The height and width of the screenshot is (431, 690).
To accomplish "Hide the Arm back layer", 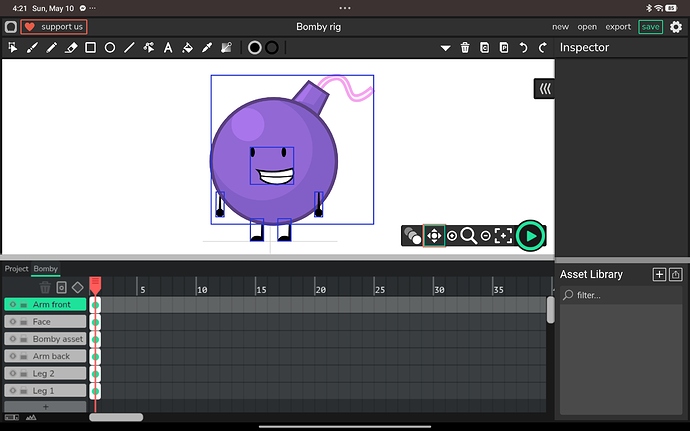I will click(13, 356).
